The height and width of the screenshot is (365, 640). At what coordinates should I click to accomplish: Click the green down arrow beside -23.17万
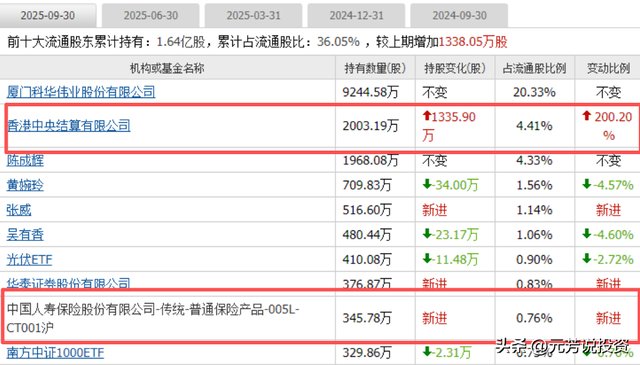point(427,234)
